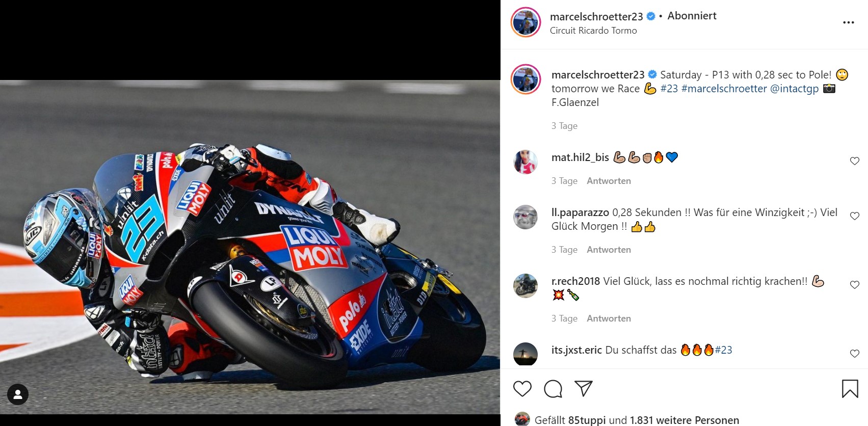Viewport: 868px width, 426px height.
Task: Open the three-dot more options menu
Action: (x=849, y=22)
